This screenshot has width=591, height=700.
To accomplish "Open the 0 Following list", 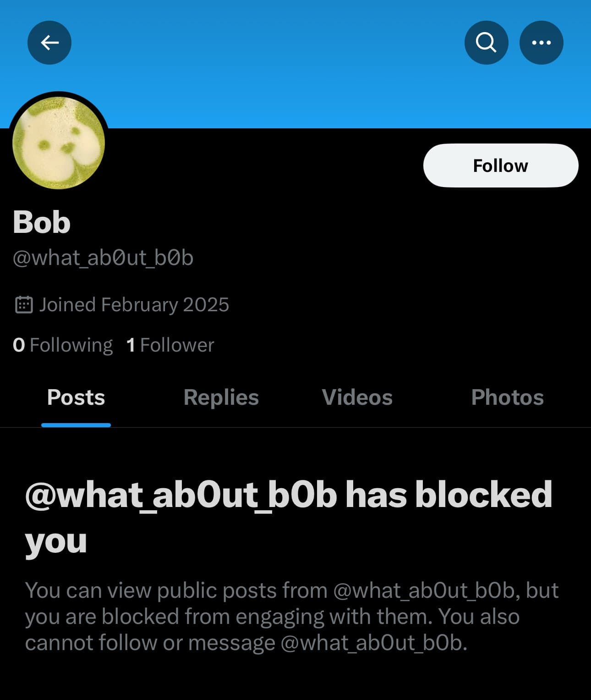I will click(x=63, y=345).
